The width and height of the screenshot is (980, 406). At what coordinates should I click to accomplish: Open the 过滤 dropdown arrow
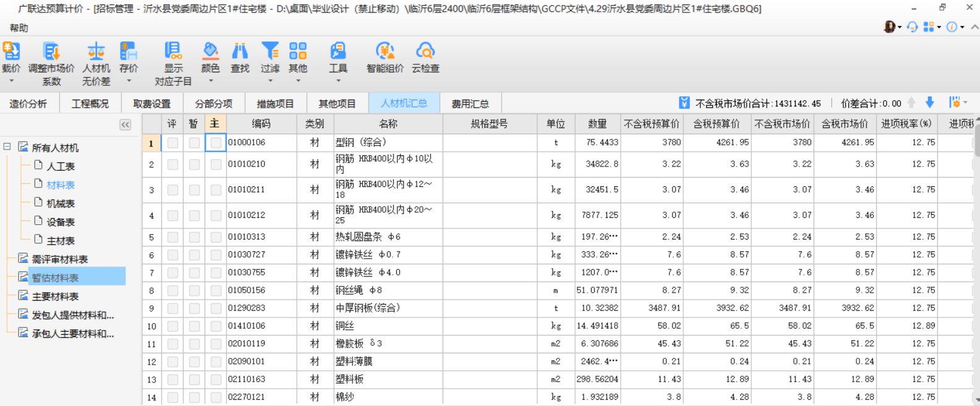point(270,81)
